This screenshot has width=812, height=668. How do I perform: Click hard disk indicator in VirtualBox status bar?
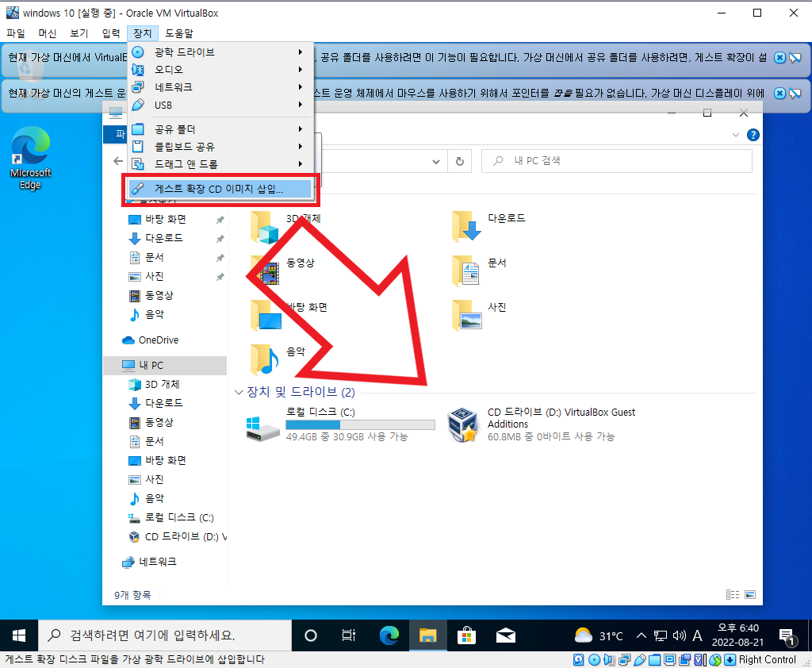pyautogui.click(x=578, y=660)
